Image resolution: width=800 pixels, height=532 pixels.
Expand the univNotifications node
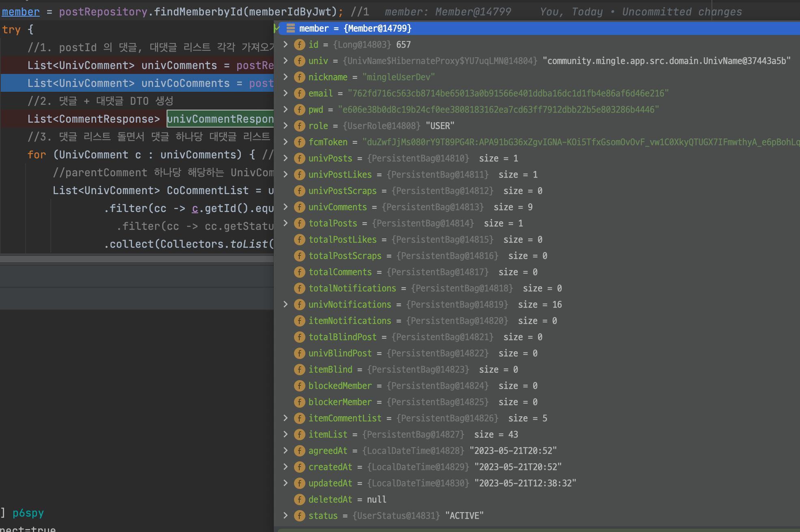pyautogui.click(x=285, y=304)
